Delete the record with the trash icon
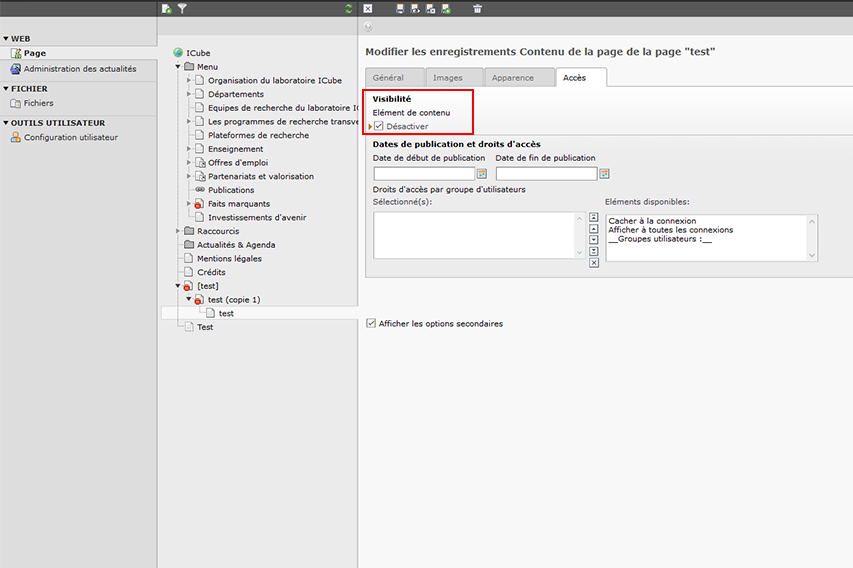The width and height of the screenshot is (853, 568). [477, 9]
